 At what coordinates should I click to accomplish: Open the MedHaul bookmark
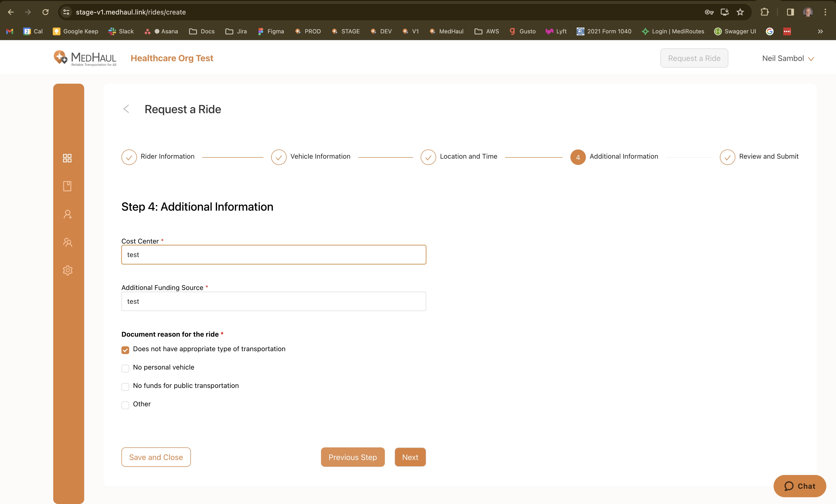[446, 31]
